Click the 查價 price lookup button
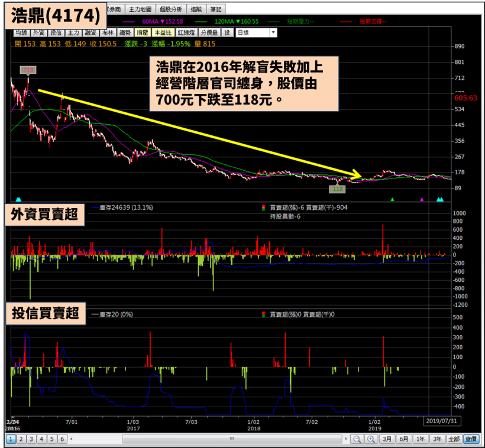 471,439
